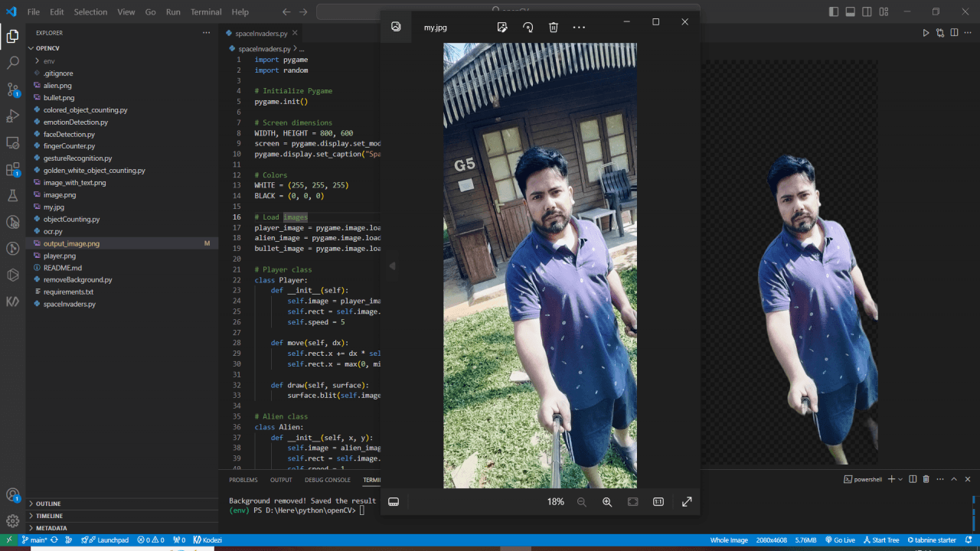
Task: Open Remote Explorer in activity bar
Action: click(x=12, y=142)
